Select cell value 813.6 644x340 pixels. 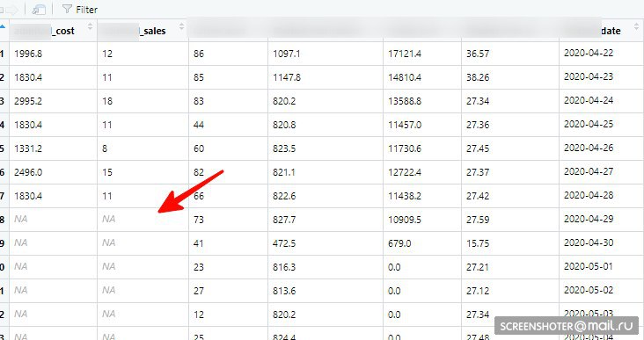click(284, 292)
